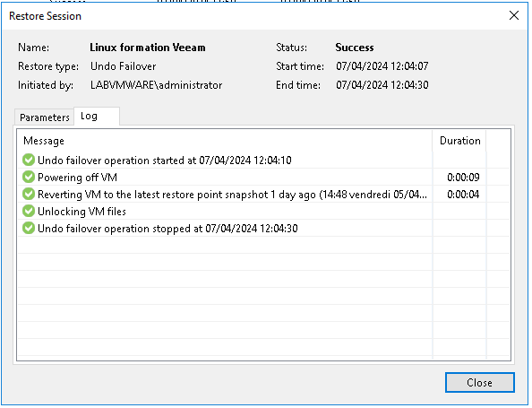Image resolution: width=532 pixels, height=408 pixels.
Task: Switch to the Parameters tab
Action: [44, 117]
